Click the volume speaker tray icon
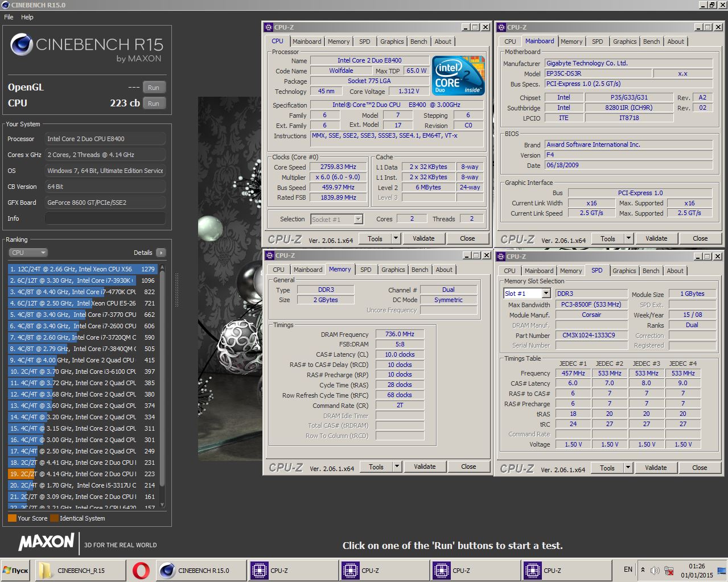728x582 pixels. click(655, 570)
